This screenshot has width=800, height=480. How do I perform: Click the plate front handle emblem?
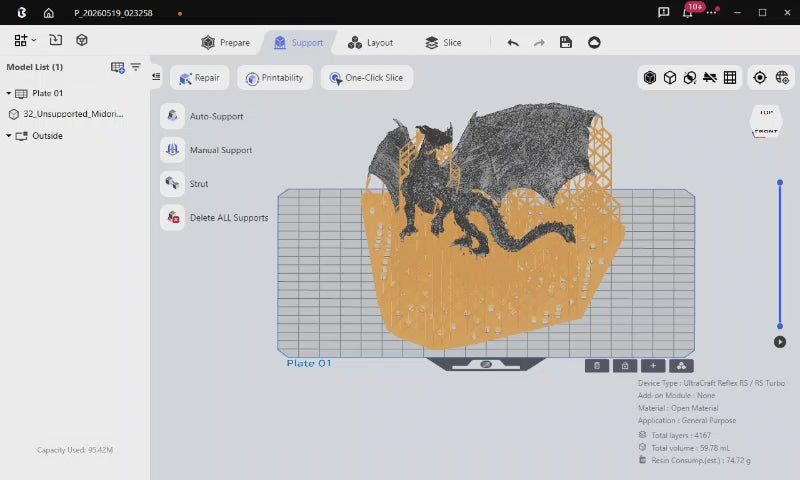pyautogui.click(x=486, y=364)
